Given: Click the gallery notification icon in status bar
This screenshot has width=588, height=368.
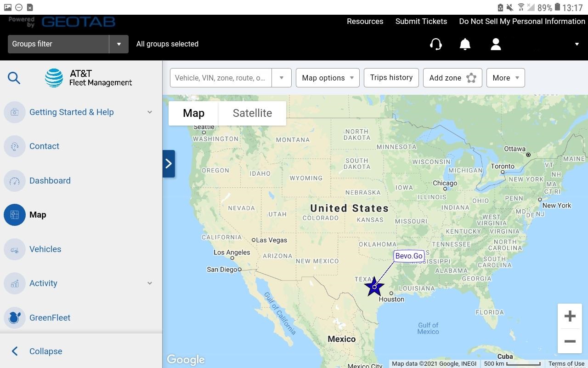Looking at the screenshot, I should pyautogui.click(x=7, y=7).
